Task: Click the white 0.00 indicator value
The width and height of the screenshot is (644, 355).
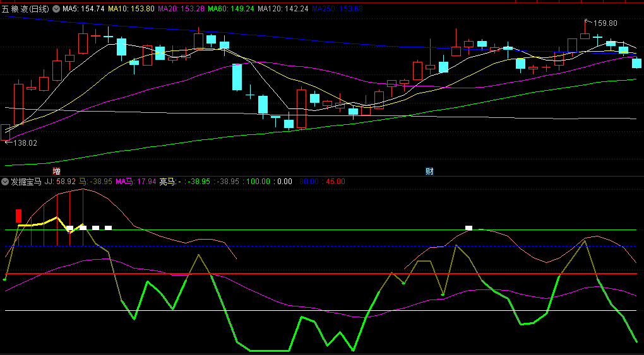Action: [x=283, y=182]
